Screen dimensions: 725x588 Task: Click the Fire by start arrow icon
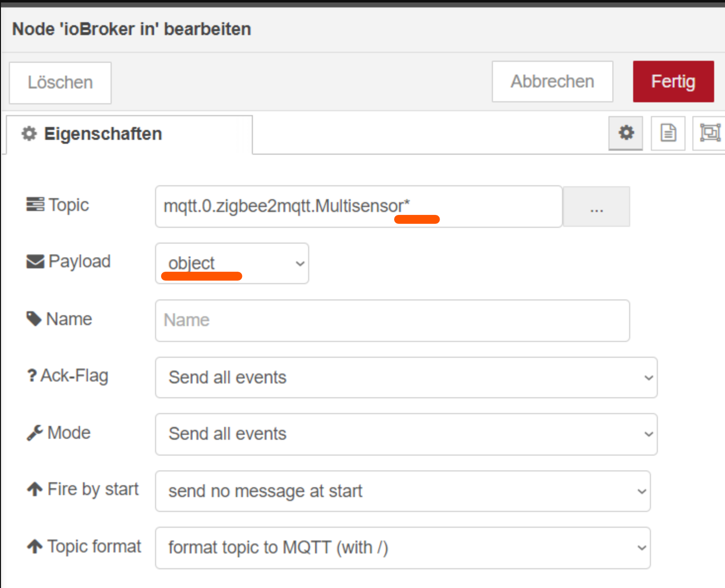coord(35,489)
